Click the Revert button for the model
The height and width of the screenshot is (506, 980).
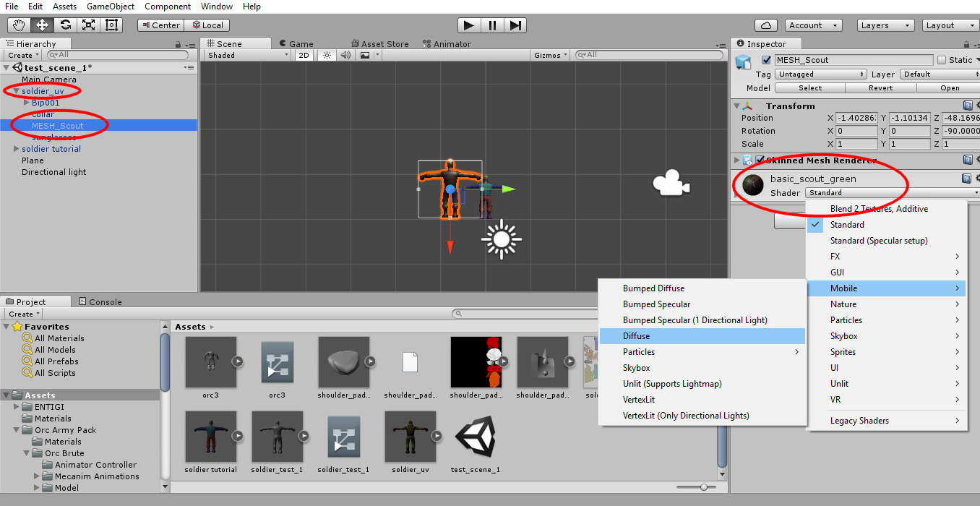tap(880, 87)
